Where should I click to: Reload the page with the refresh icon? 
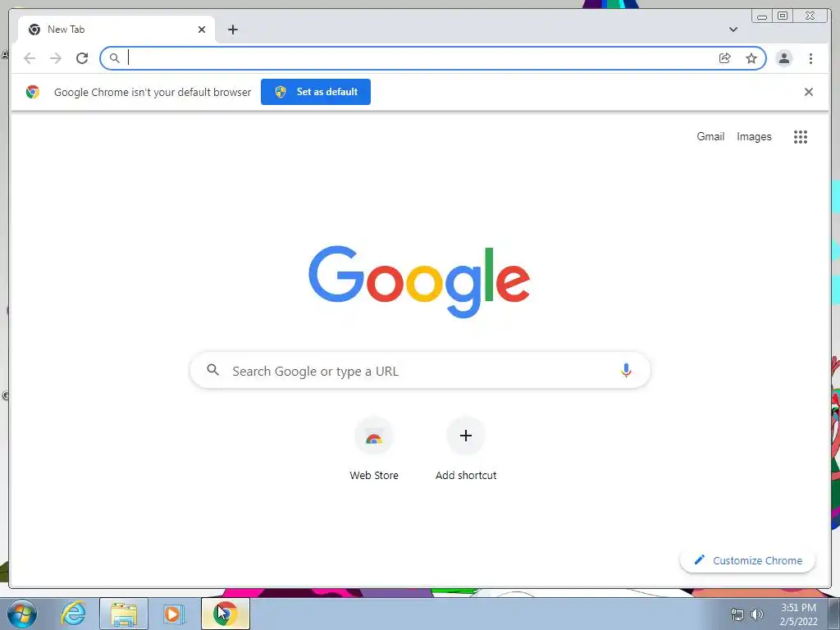[82, 58]
